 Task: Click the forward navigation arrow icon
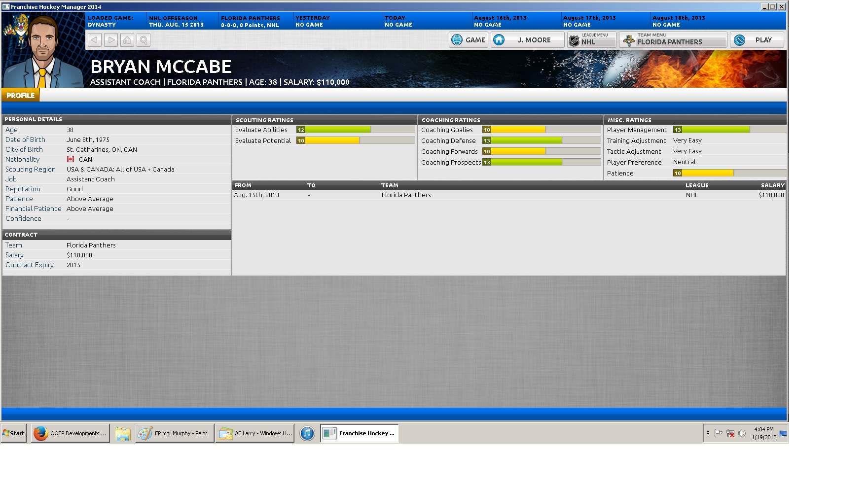point(111,40)
